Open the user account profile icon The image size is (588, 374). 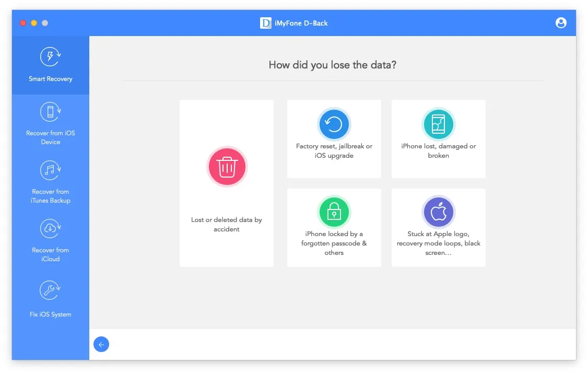561,23
